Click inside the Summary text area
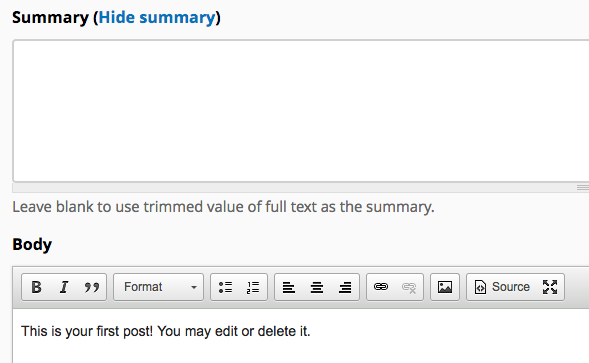The image size is (589, 363). [x=301, y=111]
